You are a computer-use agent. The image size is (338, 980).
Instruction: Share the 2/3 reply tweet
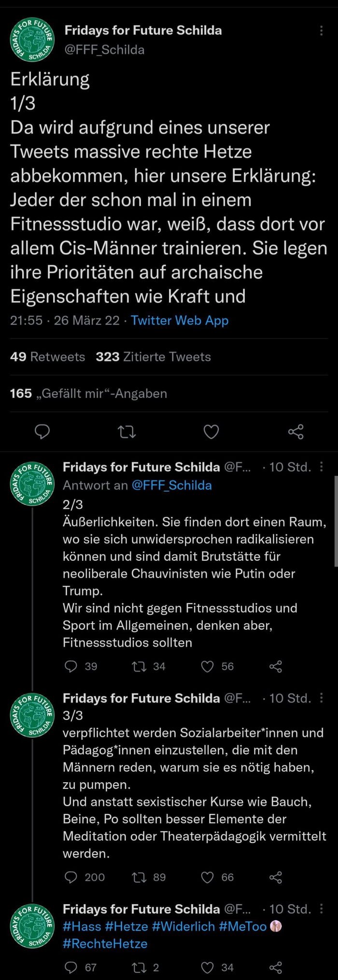point(275,667)
